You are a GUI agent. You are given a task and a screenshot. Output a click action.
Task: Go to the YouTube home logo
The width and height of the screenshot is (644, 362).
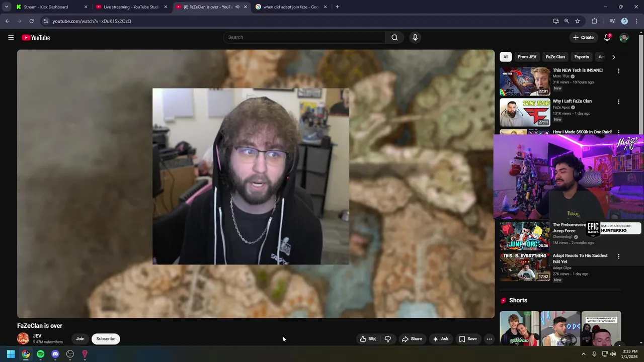[36, 38]
